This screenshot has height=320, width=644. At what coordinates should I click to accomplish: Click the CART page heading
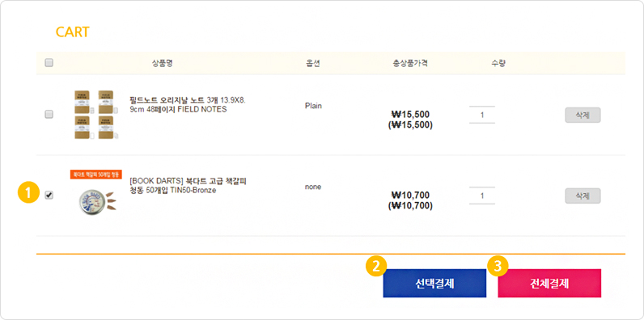point(72,32)
